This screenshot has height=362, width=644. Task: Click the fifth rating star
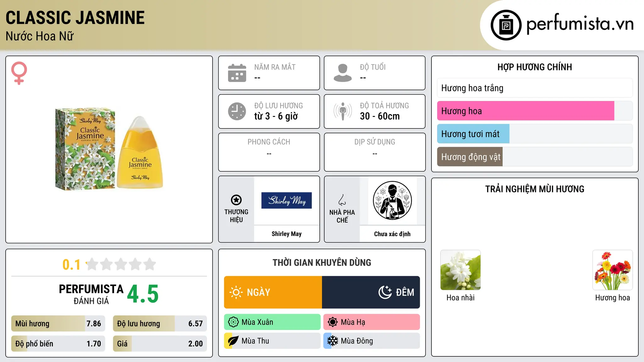[x=150, y=264]
